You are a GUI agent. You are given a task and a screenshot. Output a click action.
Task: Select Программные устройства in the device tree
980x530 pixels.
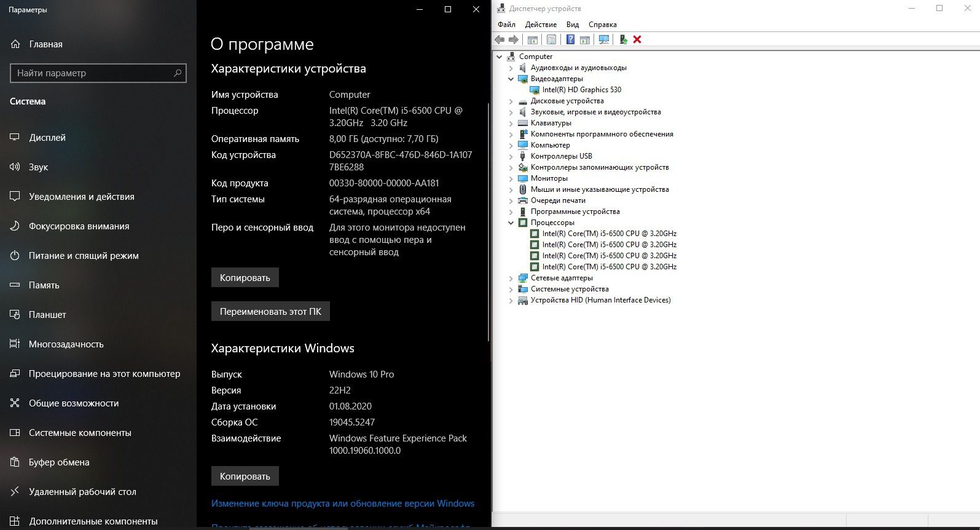tap(575, 212)
